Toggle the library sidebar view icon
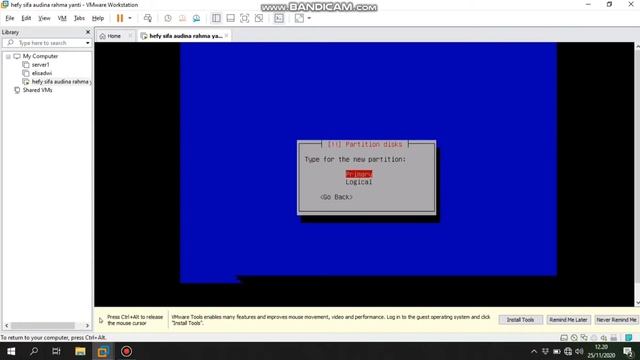The image size is (640, 360). click(x=216, y=18)
